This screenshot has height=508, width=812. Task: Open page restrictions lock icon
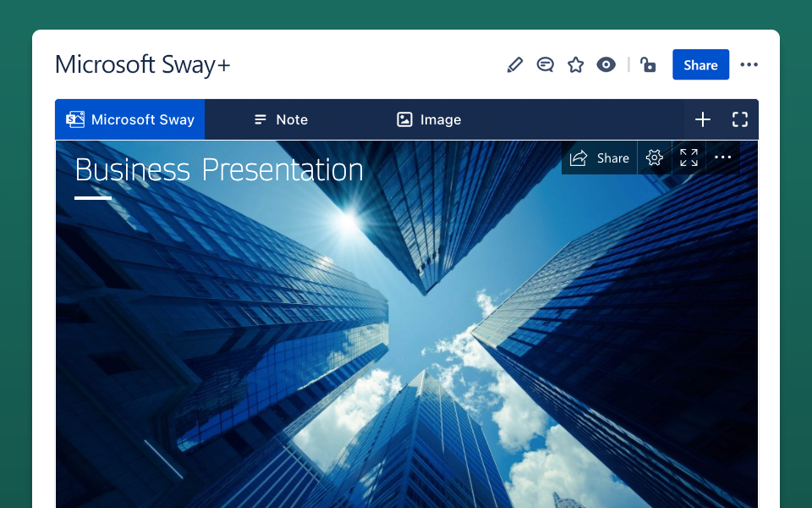click(648, 65)
